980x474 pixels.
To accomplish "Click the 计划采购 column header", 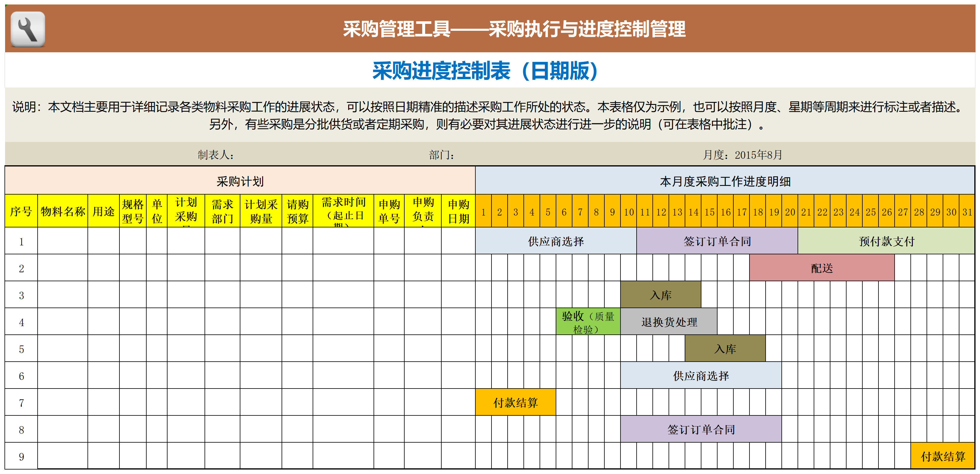I will (x=186, y=211).
